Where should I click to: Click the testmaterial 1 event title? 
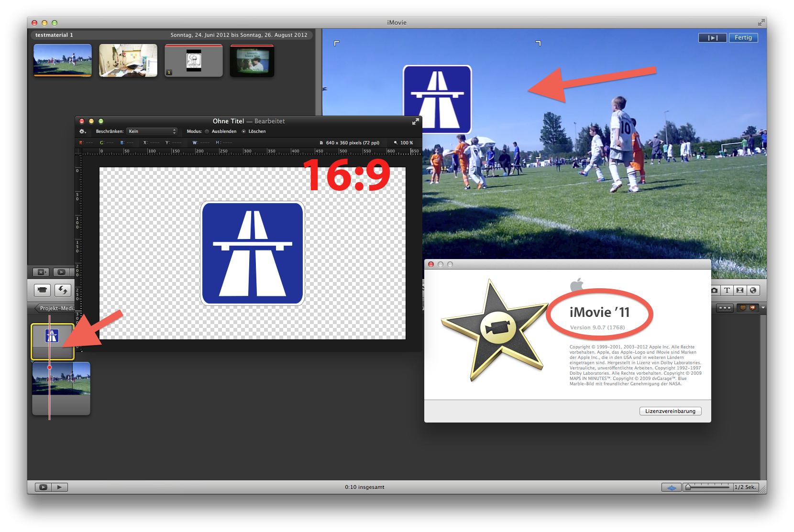54,35
